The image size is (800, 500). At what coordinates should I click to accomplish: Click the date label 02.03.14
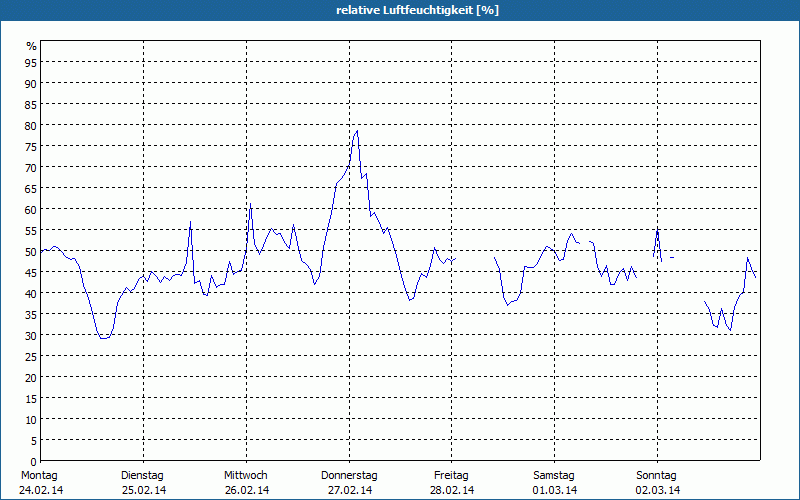point(658,490)
